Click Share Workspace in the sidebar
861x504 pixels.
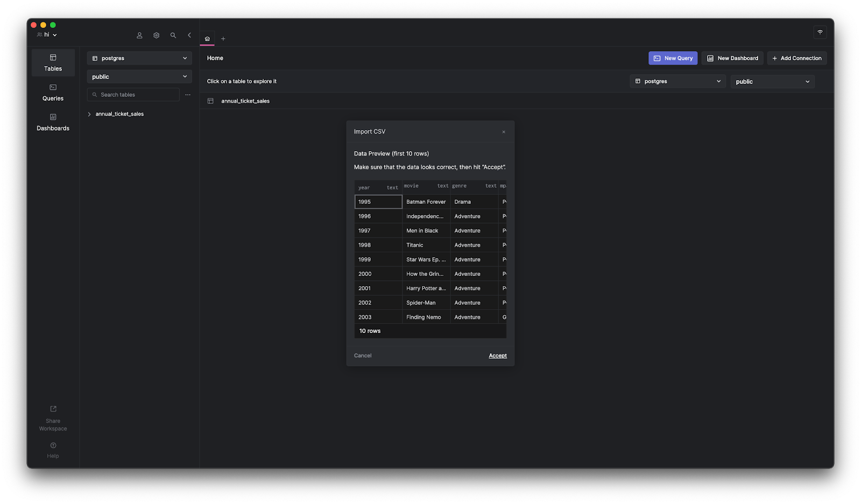pos(53,418)
